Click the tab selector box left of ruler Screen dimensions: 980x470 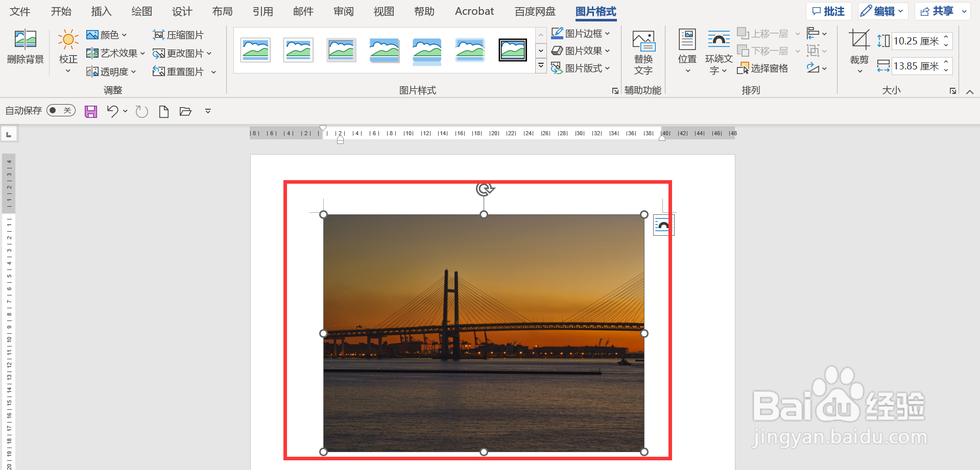point(9,134)
